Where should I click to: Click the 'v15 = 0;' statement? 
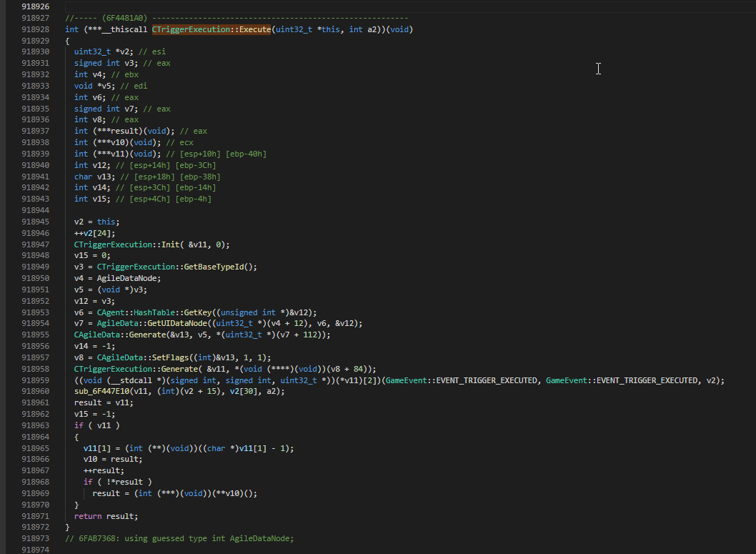(92, 255)
